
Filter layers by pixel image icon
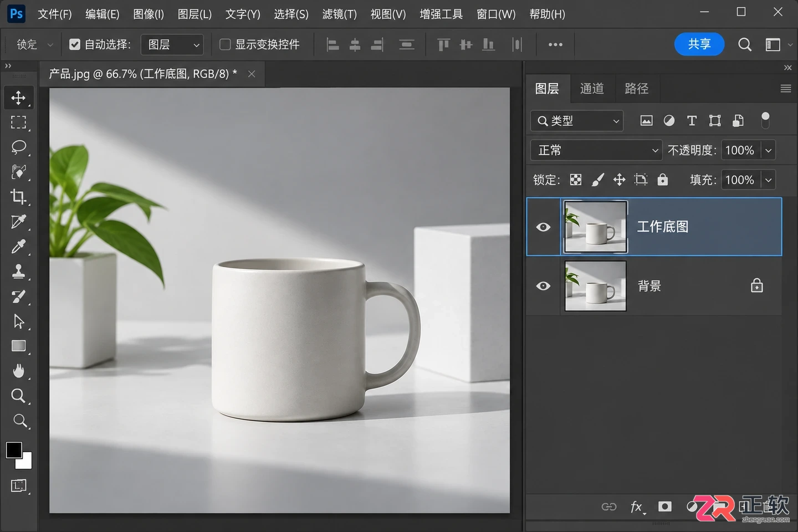(x=646, y=120)
